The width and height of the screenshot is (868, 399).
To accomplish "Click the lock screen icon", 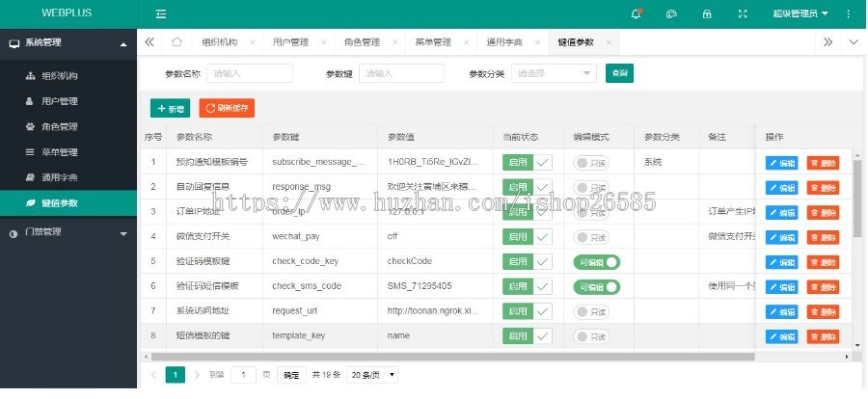I will [707, 13].
